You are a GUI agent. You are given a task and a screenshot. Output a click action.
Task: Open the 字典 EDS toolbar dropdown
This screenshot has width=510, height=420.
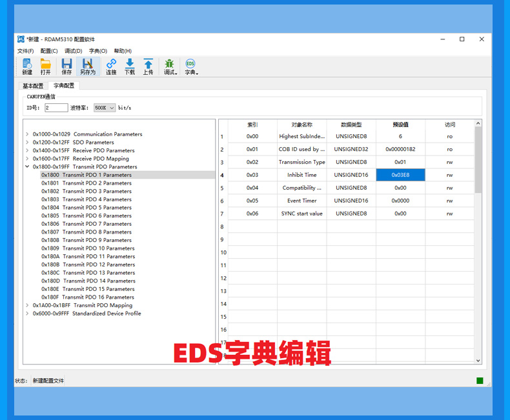[191, 66]
